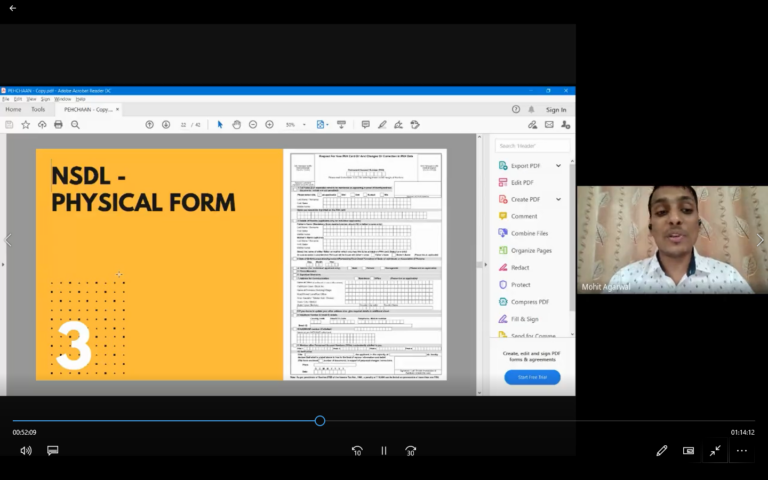
Task: Click the edit pencil icon in player
Action: 661,451
